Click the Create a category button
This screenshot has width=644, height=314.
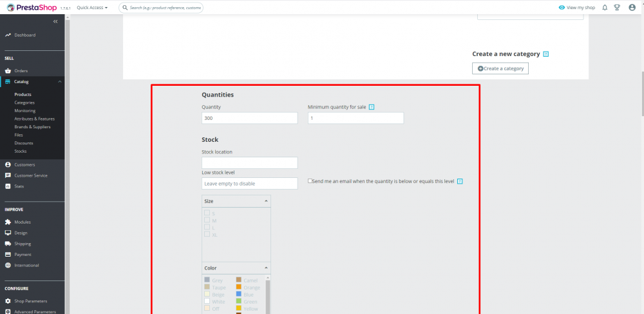[x=500, y=68]
